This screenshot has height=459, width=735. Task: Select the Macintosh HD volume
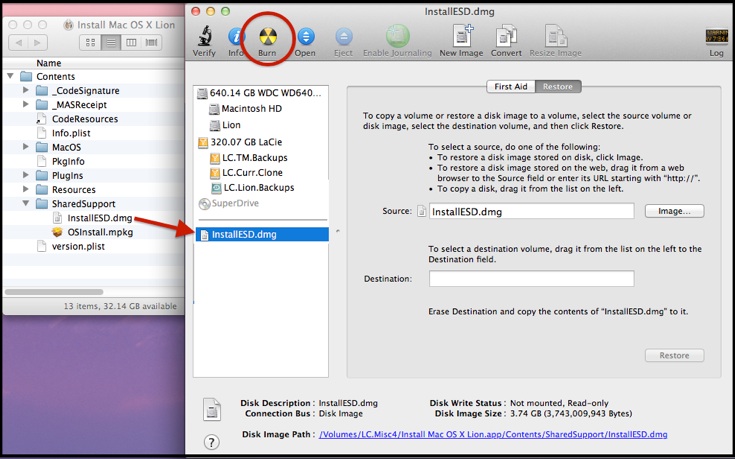tap(252, 109)
